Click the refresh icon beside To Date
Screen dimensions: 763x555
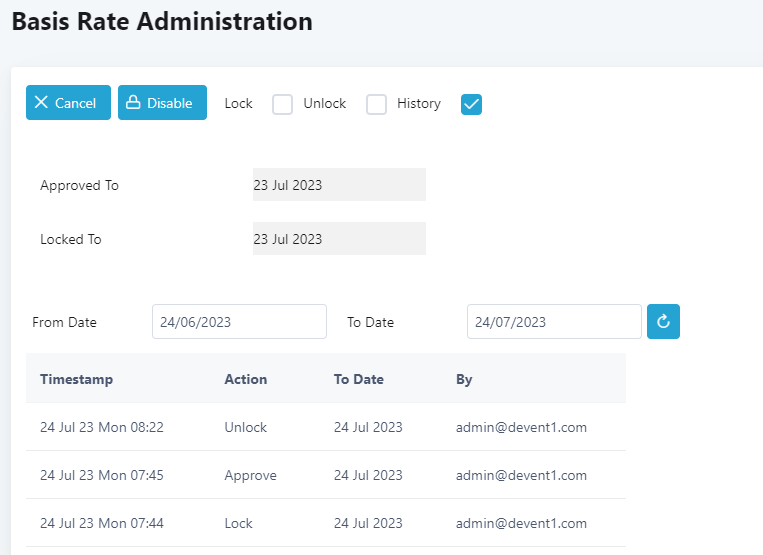[x=663, y=322]
